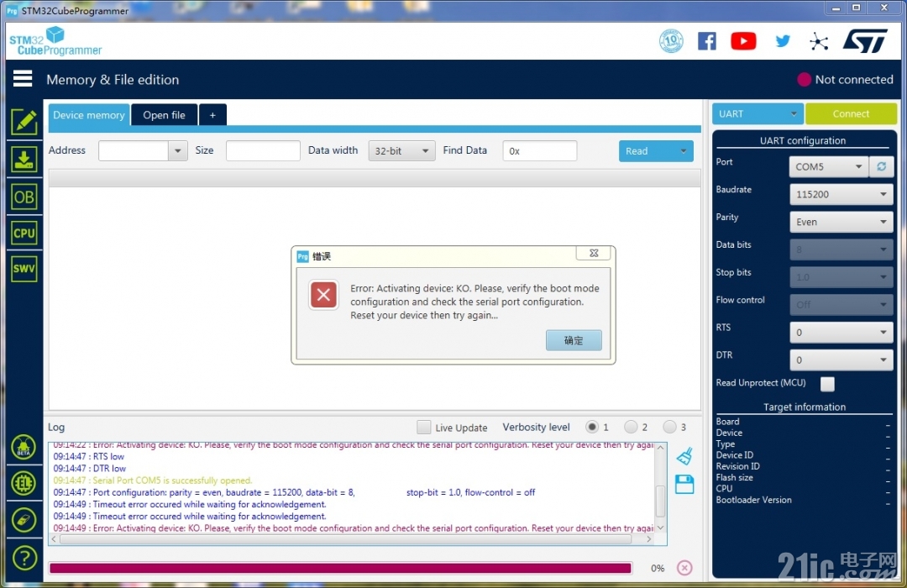The width and height of the screenshot is (907, 588).
Task: Switch to the Open file tab
Action: [x=165, y=114]
